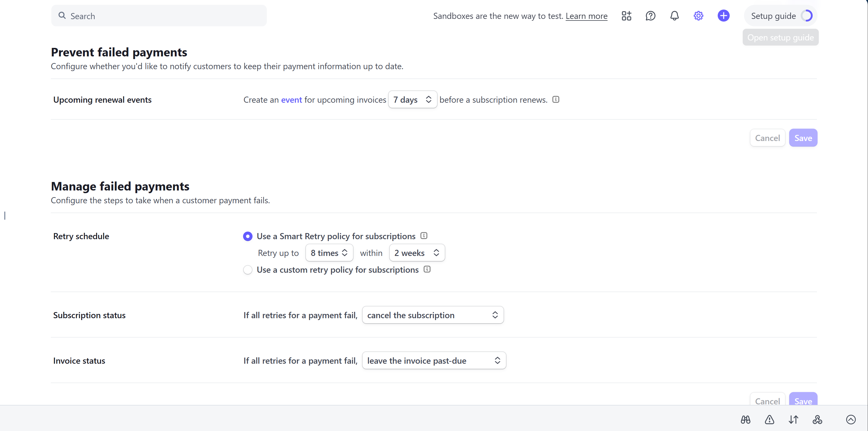Click the binoculars icon in bottom bar
Screen dimensions: 868x431
pos(745,420)
